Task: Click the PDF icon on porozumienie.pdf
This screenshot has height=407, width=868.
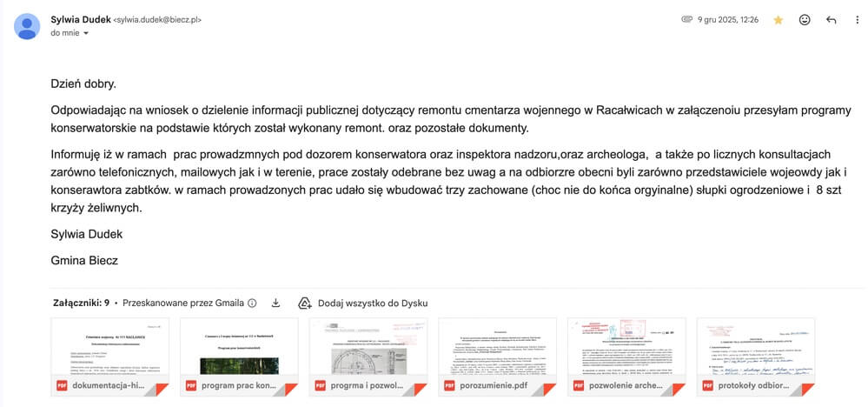Action: pos(449,384)
